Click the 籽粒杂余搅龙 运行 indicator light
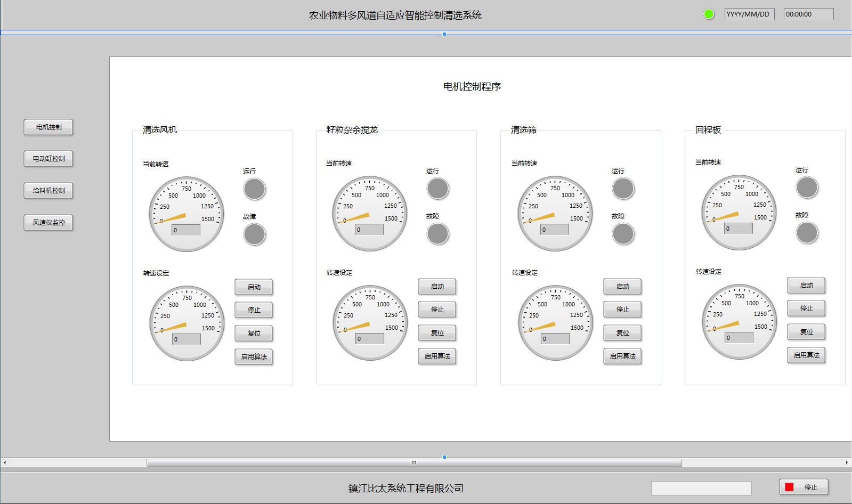Image resolution: width=852 pixels, height=504 pixels. [x=438, y=189]
